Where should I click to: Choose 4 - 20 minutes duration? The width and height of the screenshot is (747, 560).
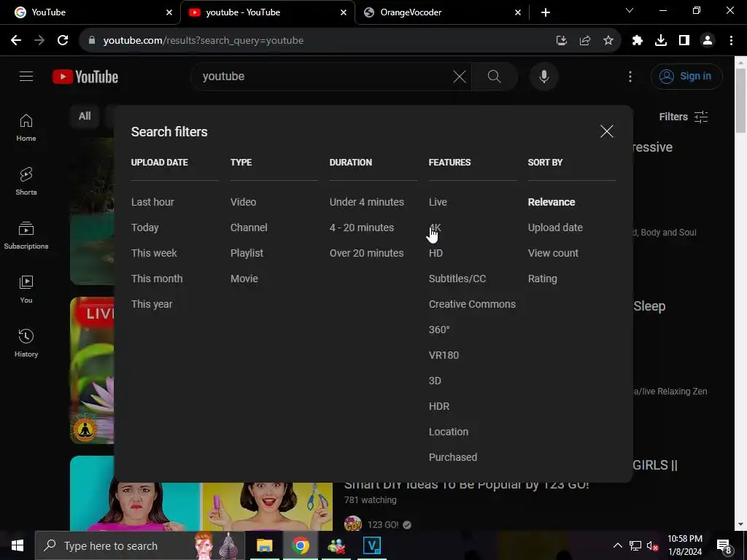point(362,227)
